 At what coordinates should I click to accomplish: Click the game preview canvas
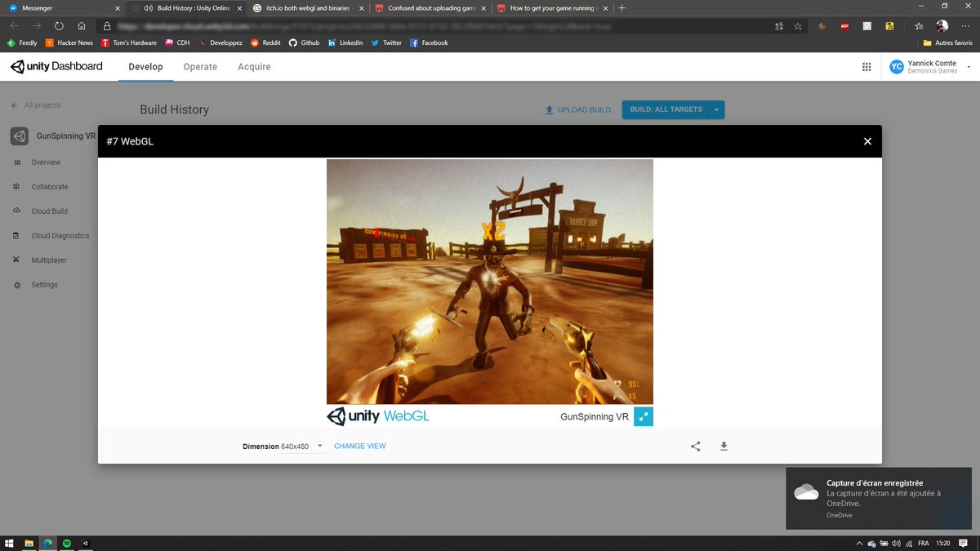(x=490, y=282)
